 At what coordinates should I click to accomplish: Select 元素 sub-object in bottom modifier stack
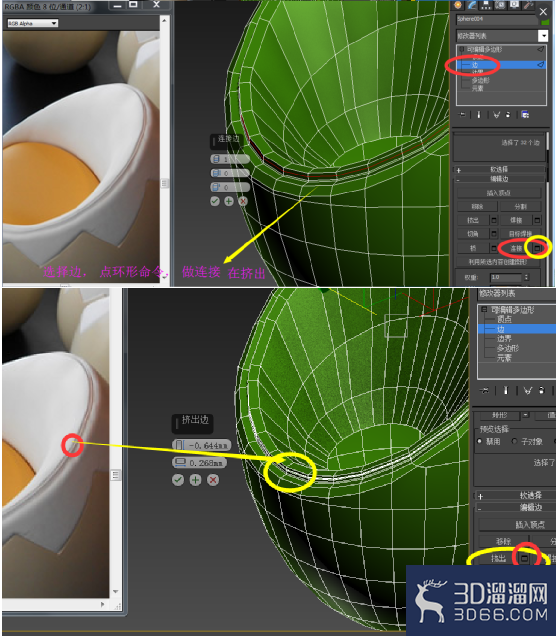504,358
